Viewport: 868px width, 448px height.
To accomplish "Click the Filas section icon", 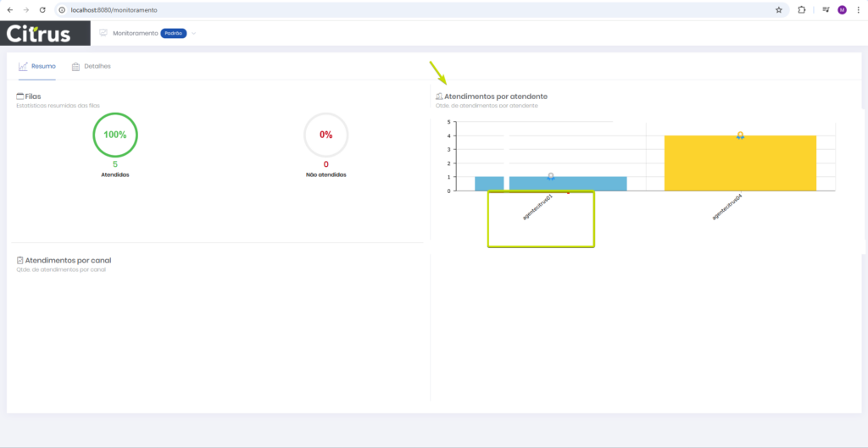I will pos(20,97).
